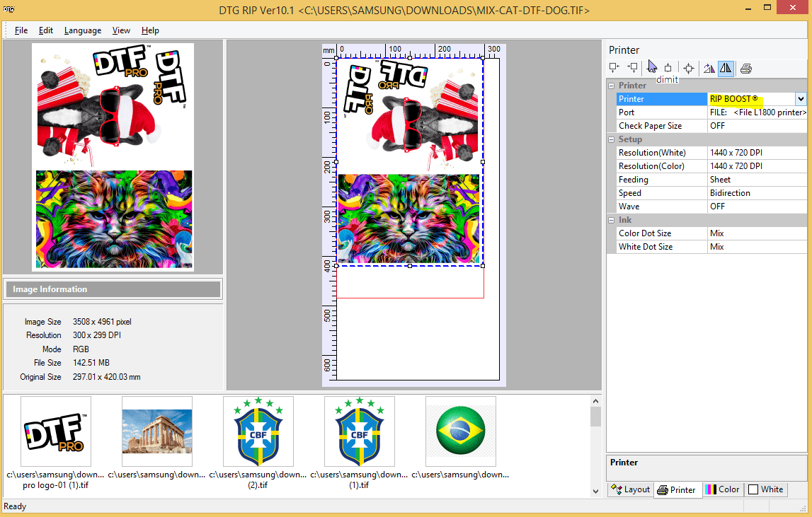812x517 pixels.
Task: Click the Color tab ink swatch stripes
Action: click(709, 489)
